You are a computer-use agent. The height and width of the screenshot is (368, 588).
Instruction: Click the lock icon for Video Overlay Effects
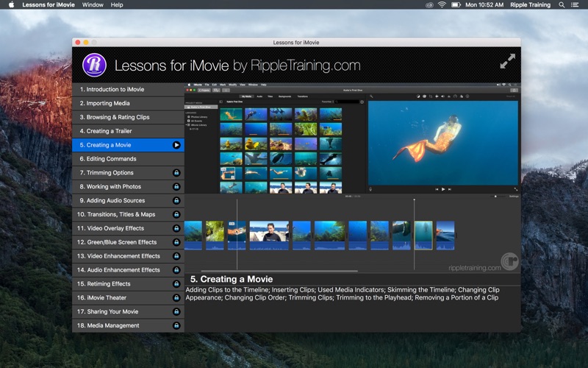pyautogui.click(x=176, y=228)
